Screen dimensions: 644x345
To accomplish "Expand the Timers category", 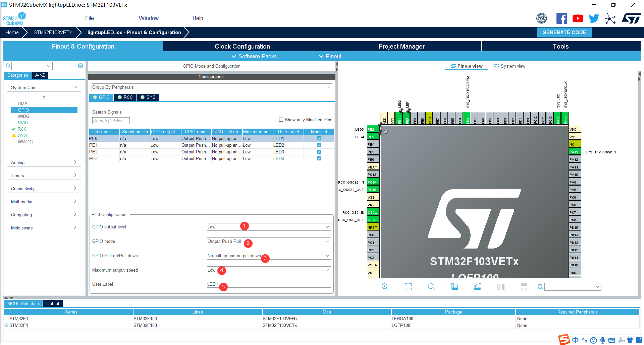I will [44, 176].
